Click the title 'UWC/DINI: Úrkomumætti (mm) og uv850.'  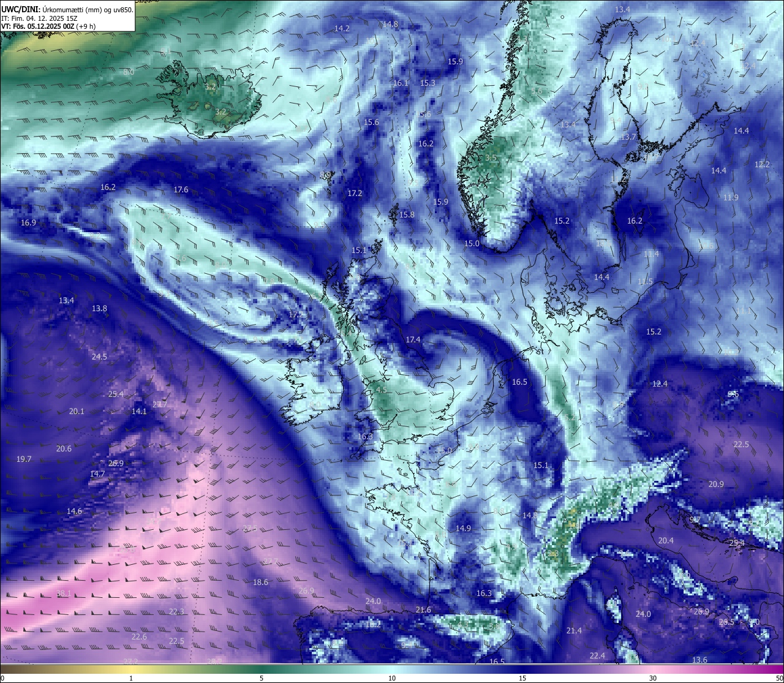pos(67,9)
